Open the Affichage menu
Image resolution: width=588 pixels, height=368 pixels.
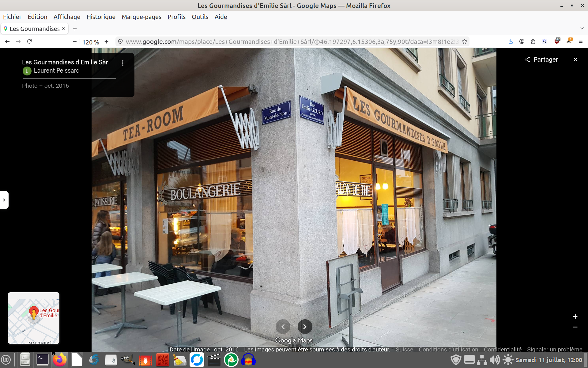(67, 17)
